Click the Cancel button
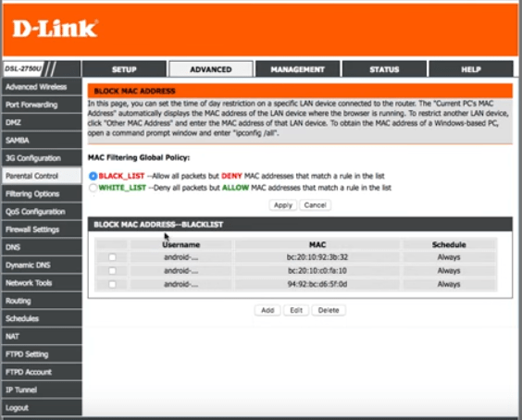The width and height of the screenshot is (522, 420). coord(315,205)
